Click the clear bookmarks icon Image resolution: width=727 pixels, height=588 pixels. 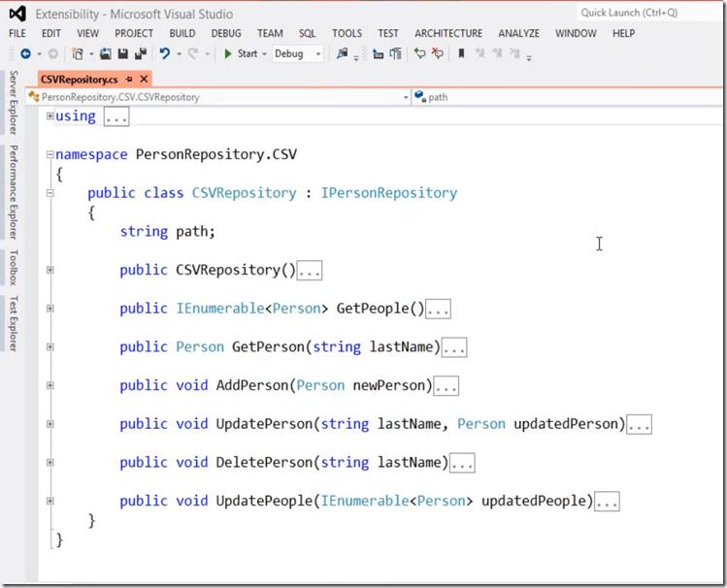click(514, 53)
